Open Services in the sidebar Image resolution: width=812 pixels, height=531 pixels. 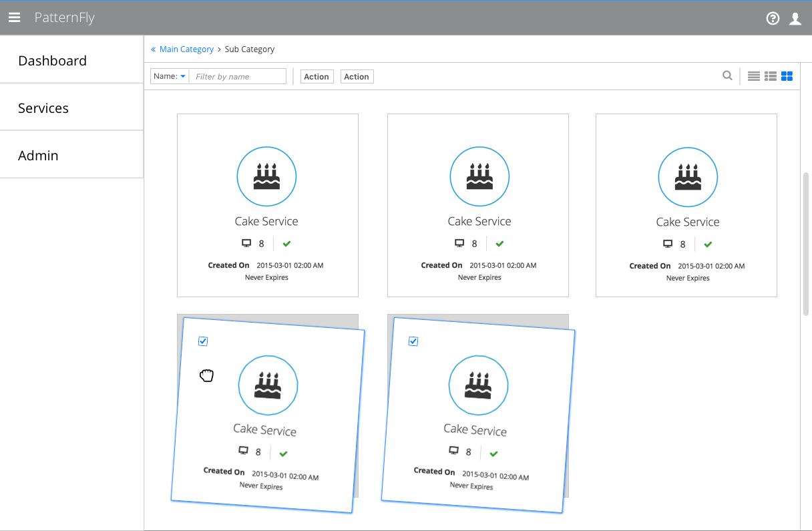tap(71, 108)
